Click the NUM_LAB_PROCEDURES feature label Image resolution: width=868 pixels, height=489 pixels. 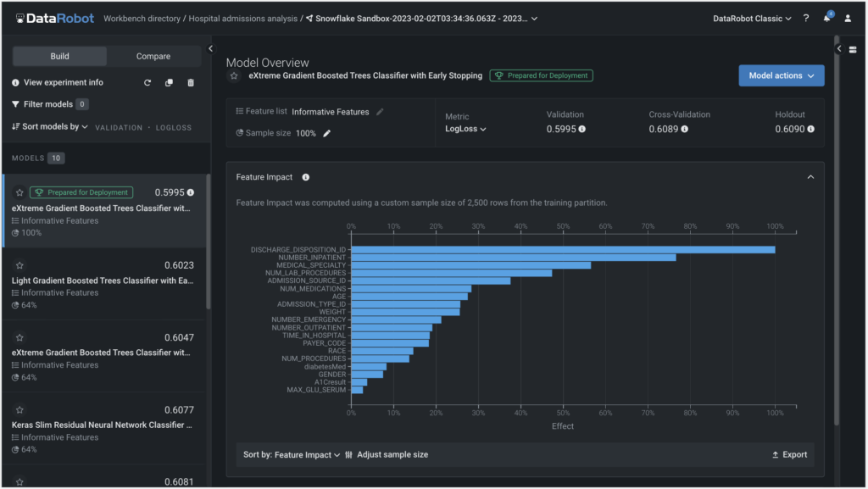305,273
